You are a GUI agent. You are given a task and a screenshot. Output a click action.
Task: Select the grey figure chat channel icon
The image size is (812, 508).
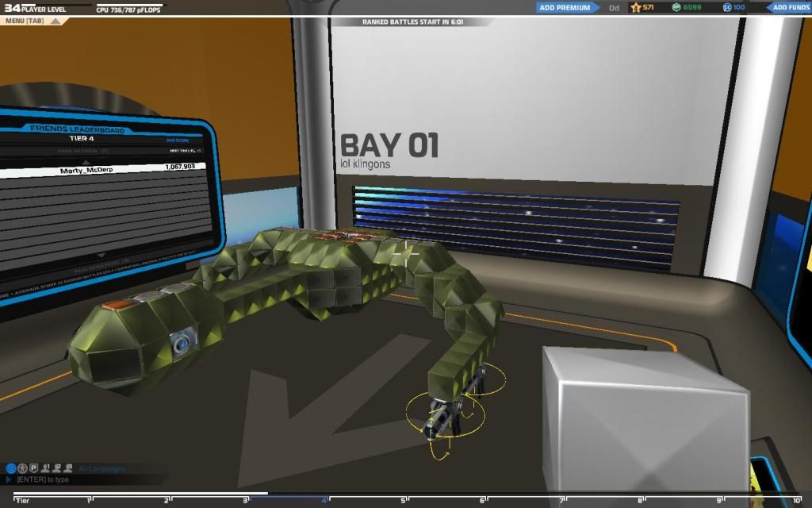(22, 468)
